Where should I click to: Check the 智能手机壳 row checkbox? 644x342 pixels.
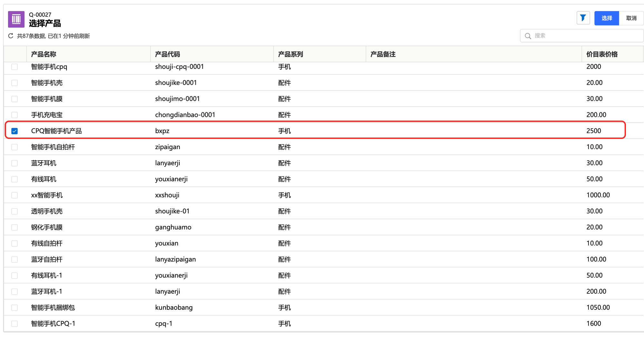pyautogui.click(x=14, y=83)
